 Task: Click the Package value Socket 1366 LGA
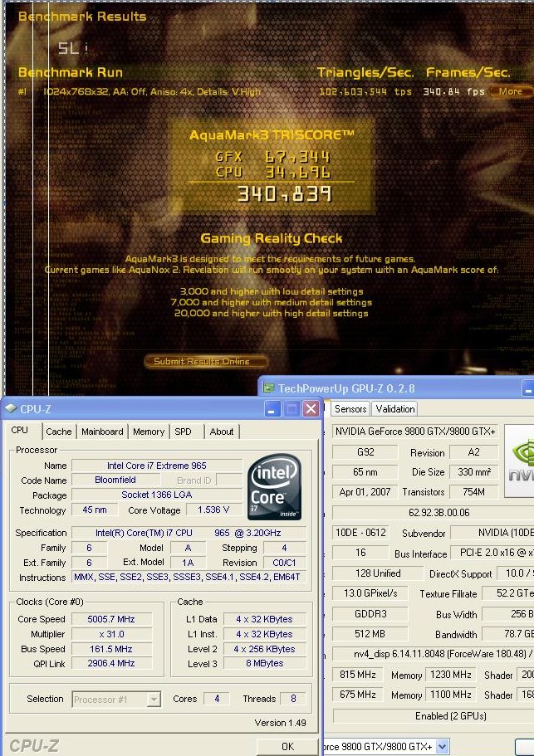pyautogui.click(x=157, y=495)
